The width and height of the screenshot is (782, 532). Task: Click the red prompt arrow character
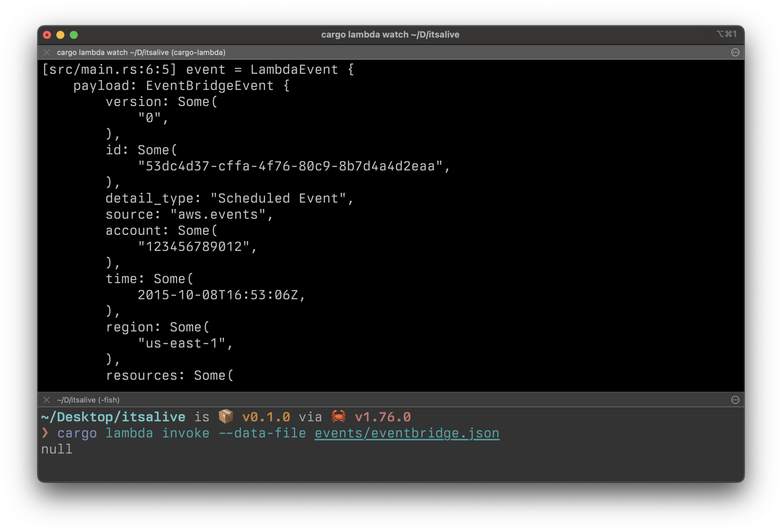[x=45, y=433]
